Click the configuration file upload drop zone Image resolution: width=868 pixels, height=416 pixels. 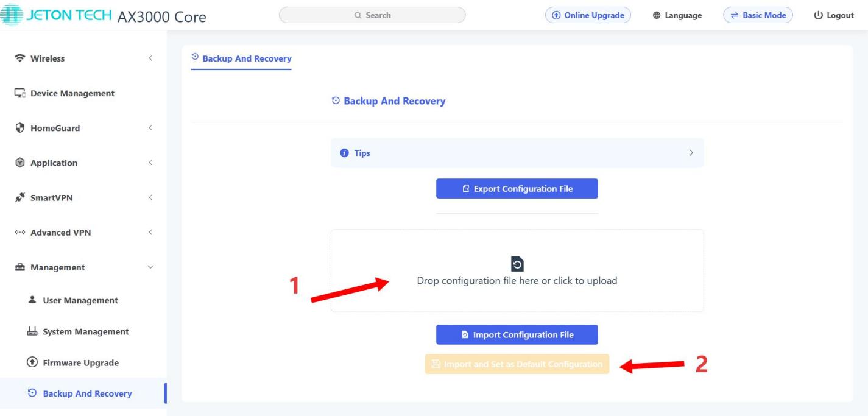click(517, 271)
